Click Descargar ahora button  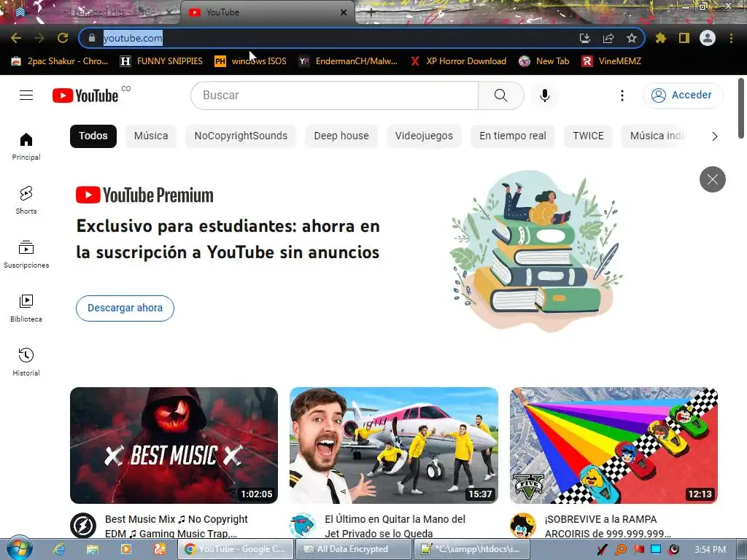pyautogui.click(x=125, y=308)
